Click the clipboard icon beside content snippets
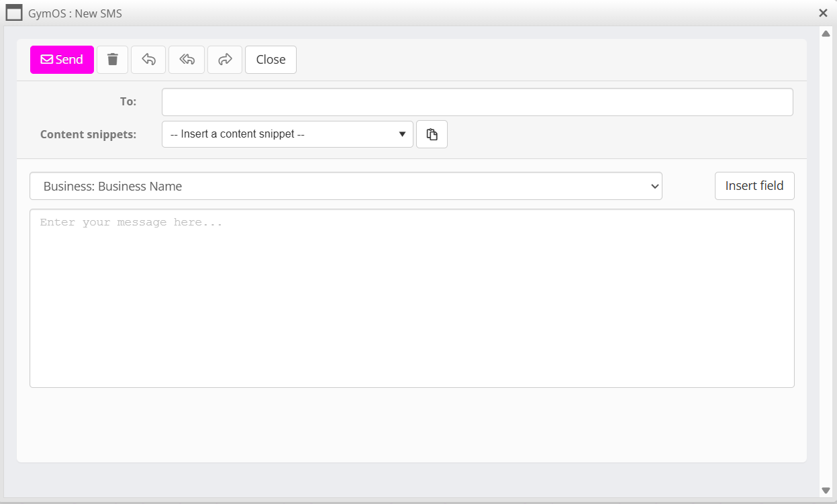 (432, 134)
